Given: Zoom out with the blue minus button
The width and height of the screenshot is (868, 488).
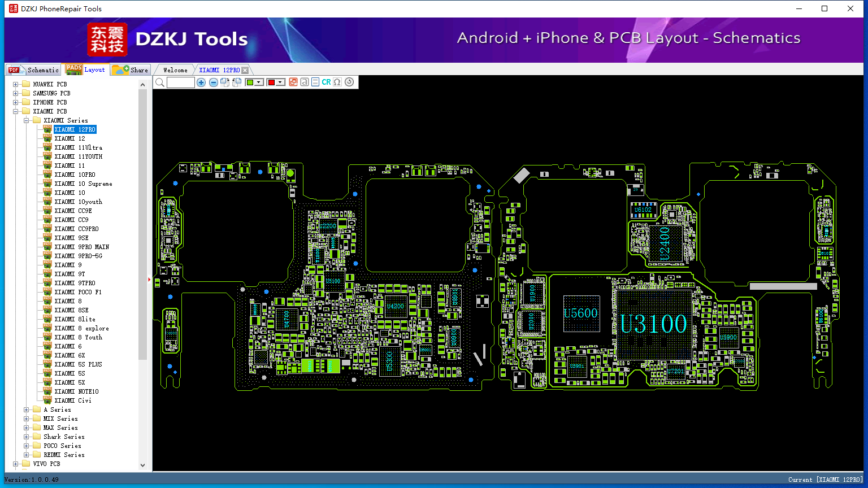Looking at the screenshot, I should (213, 82).
